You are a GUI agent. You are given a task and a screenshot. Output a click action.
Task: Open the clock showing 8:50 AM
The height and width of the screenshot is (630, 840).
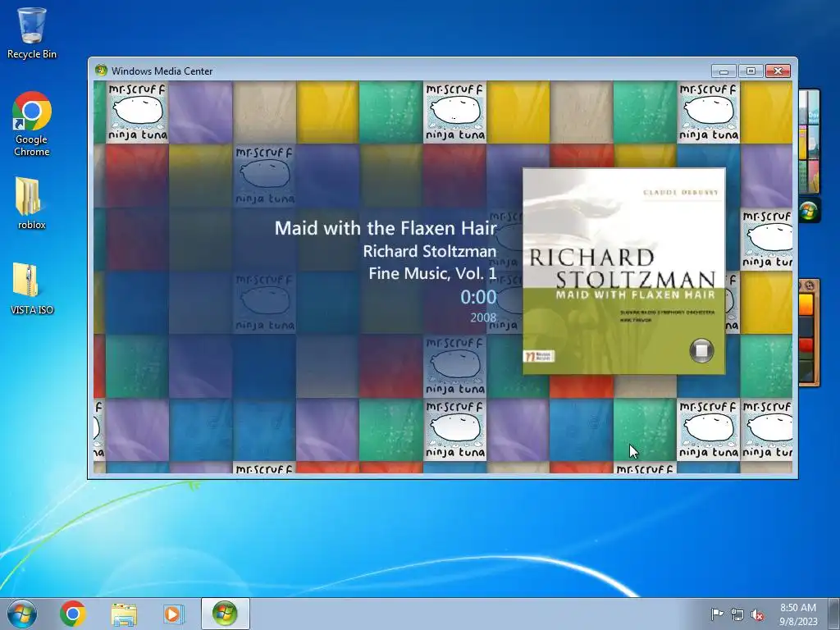coord(797,614)
